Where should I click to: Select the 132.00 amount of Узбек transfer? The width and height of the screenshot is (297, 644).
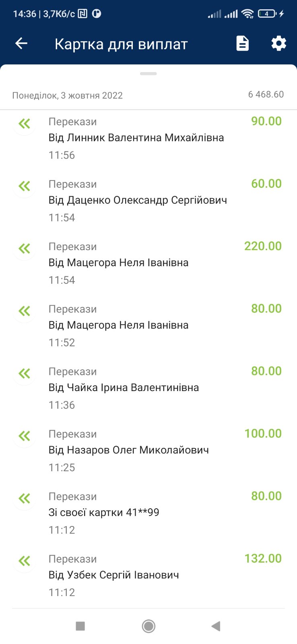(263, 558)
